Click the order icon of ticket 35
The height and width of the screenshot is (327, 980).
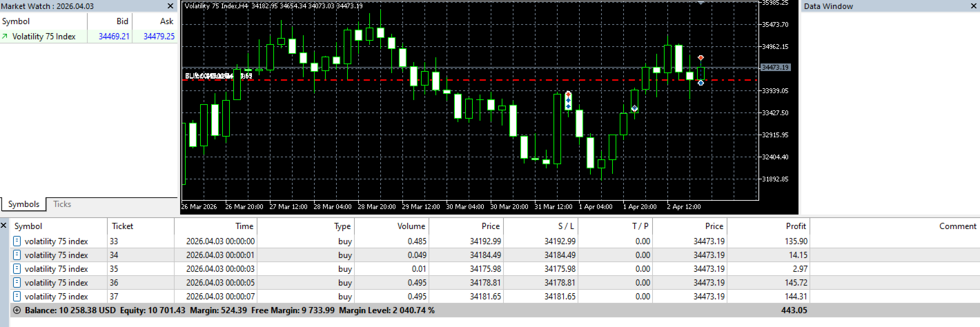click(x=17, y=269)
